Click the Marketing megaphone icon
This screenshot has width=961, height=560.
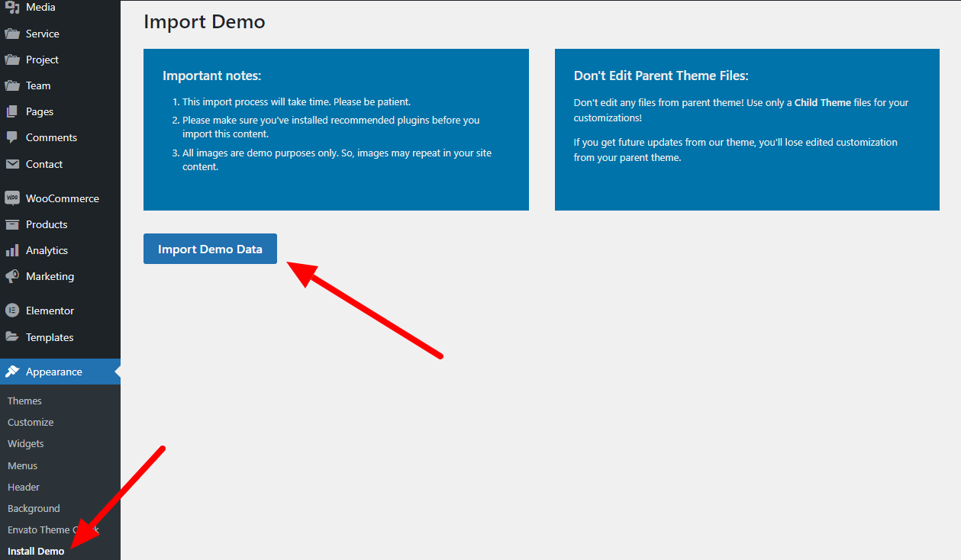point(12,276)
